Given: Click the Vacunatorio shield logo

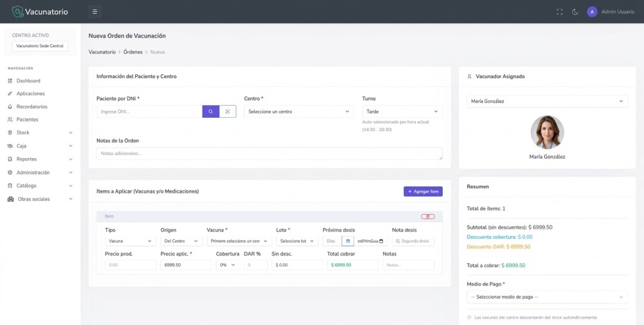Looking at the screenshot, I should point(18,11).
